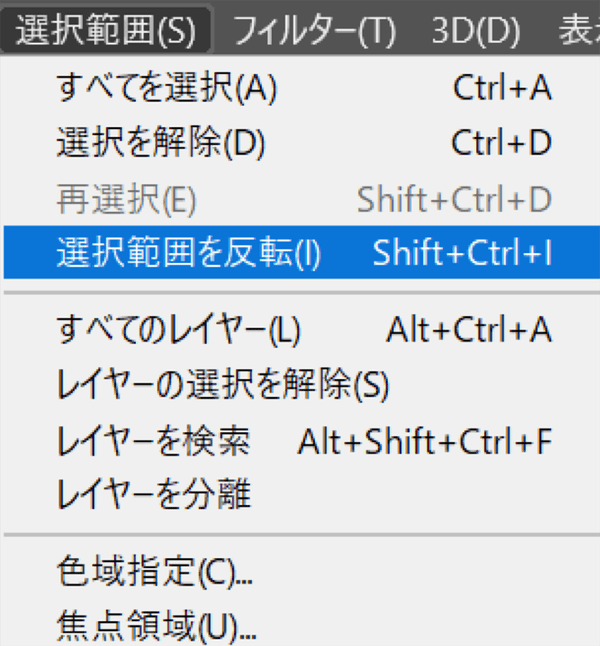600x646 pixels.
Task: Choose レイヤーを検索 menu item
Action: (302, 440)
